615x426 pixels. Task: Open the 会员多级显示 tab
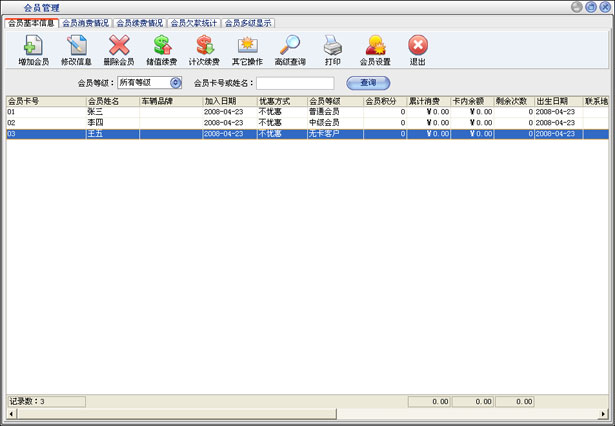coord(248,22)
